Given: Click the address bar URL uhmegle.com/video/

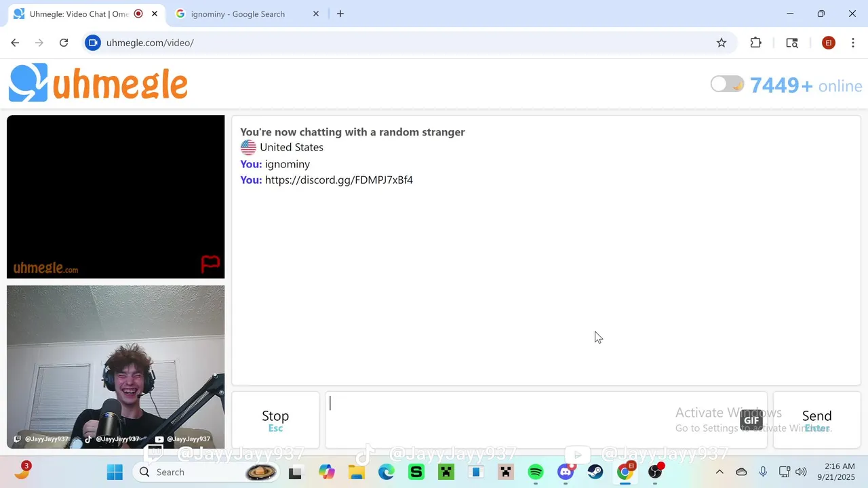Looking at the screenshot, I should click(x=150, y=43).
